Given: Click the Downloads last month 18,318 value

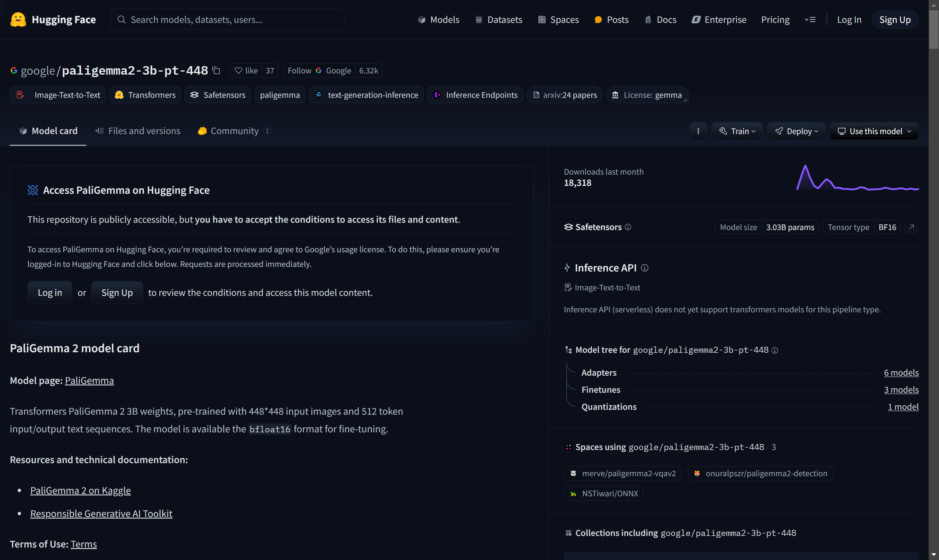Looking at the screenshot, I should [x=577, y=183].
